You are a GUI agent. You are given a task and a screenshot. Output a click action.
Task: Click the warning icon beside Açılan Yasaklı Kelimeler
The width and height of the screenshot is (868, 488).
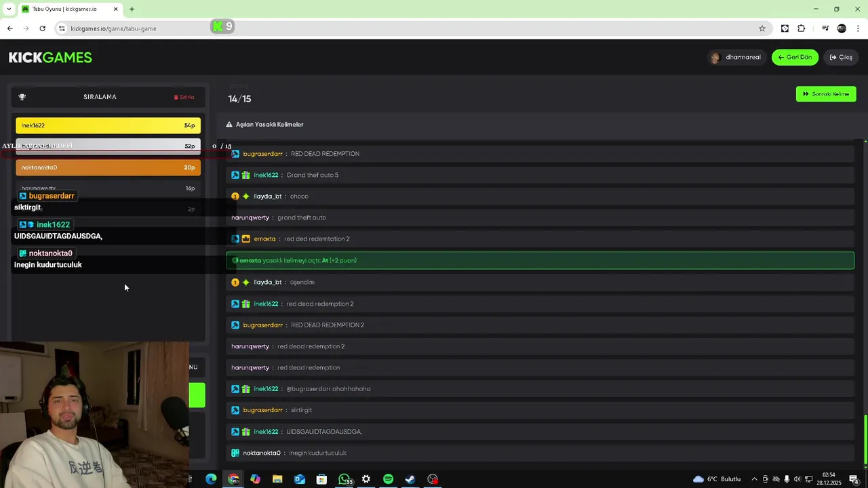coord(229,125)
